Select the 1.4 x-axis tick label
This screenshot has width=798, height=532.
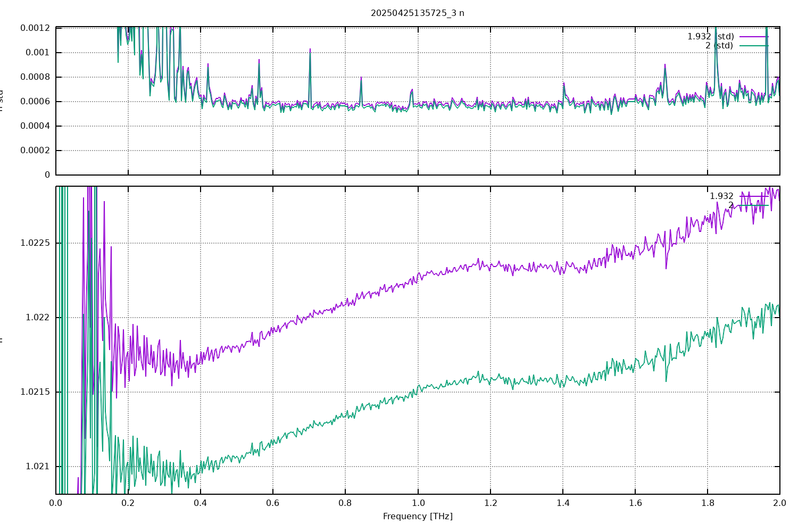[562, 503]
